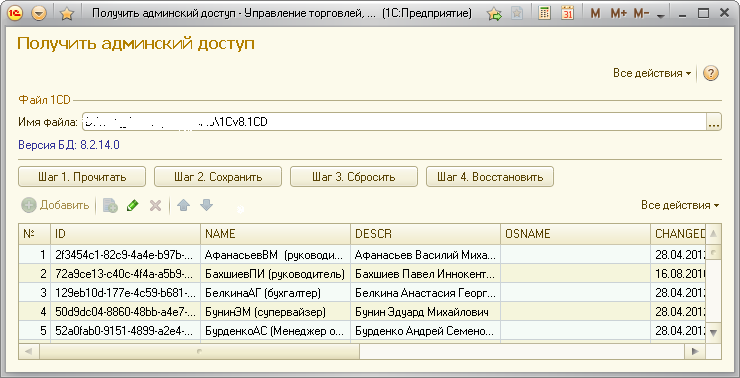Select БелкинаАГ (бухгалтер) name cell
Screen dimensions: 740x378
coord(276,293)
